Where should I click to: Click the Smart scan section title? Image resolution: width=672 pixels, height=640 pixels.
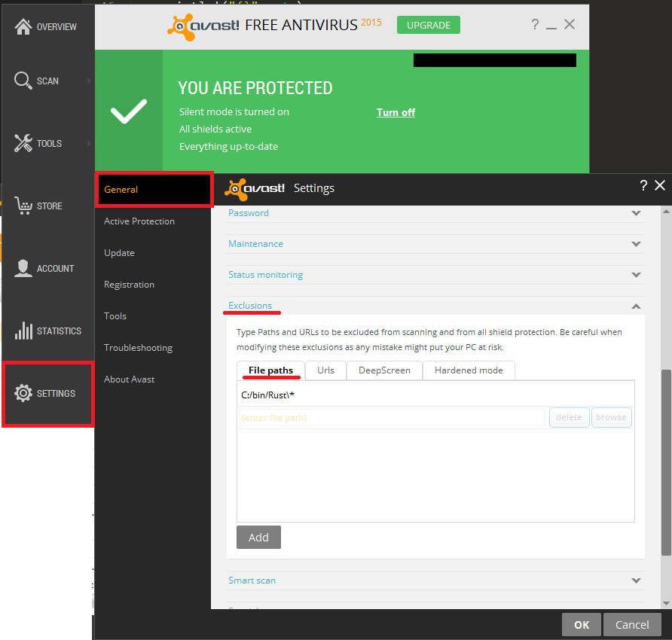point(252,581)
